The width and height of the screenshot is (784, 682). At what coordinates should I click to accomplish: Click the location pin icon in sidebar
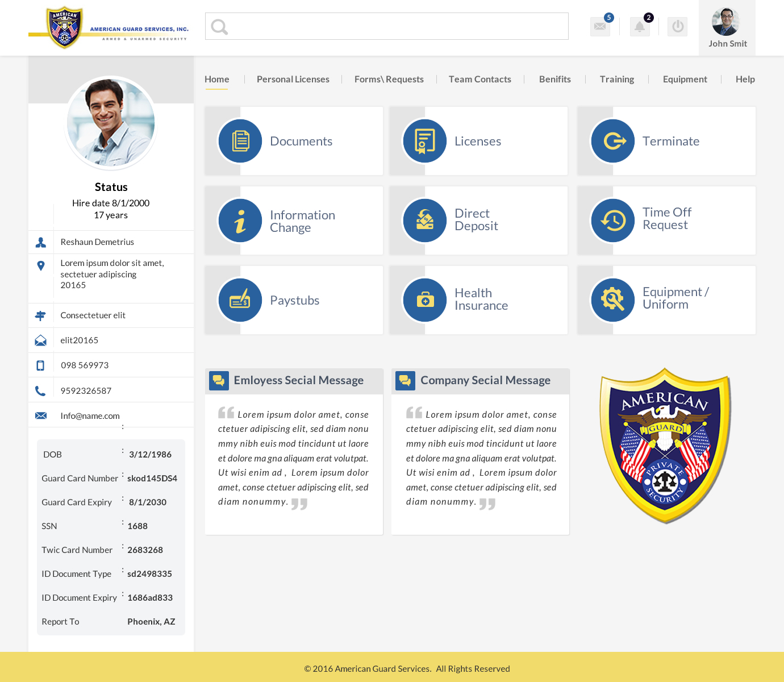tap(41, 265)
